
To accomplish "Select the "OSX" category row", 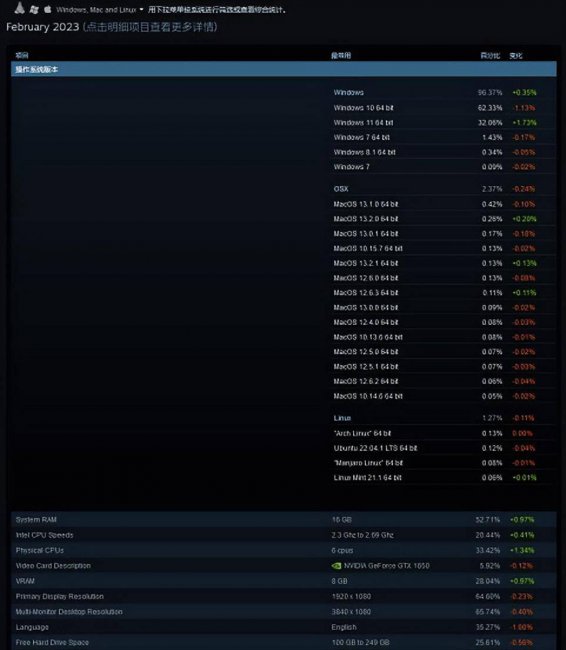I will click(x=444, y=189).
